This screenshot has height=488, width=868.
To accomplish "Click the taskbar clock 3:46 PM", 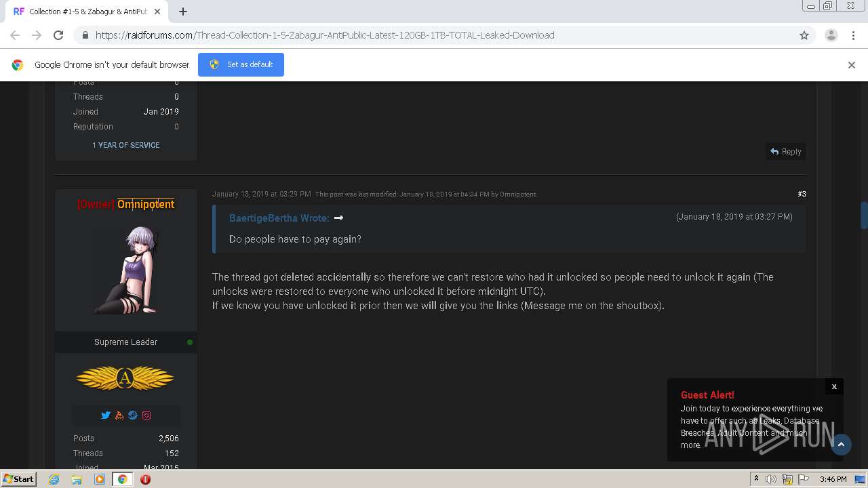I will pos(833,479).
